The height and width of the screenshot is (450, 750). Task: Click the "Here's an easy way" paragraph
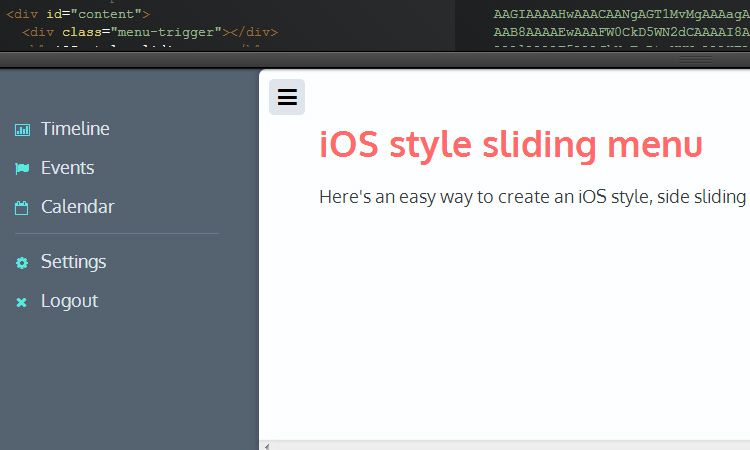[532, 196]
